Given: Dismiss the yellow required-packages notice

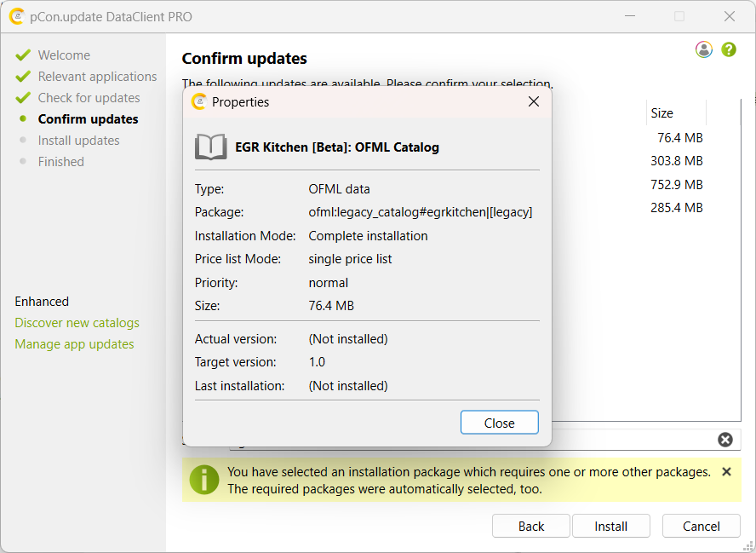Looking at the screenshot, I should point(726,472).
